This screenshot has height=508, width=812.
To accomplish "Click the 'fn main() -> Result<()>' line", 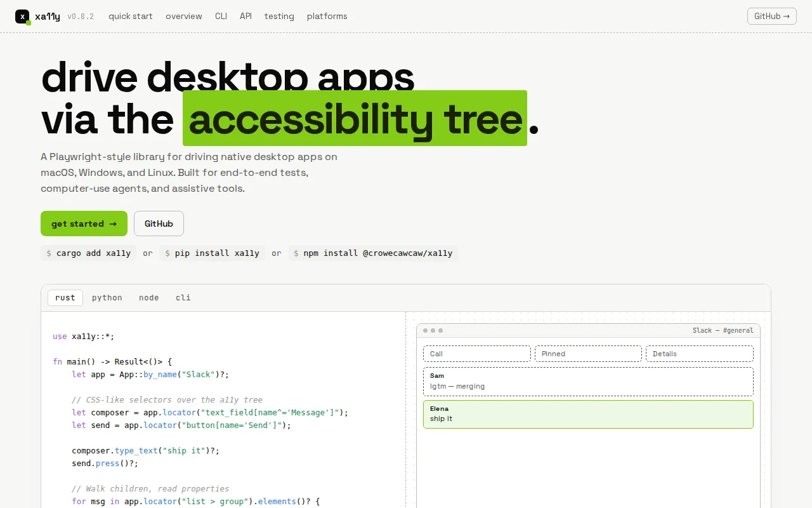I will 112,362.
